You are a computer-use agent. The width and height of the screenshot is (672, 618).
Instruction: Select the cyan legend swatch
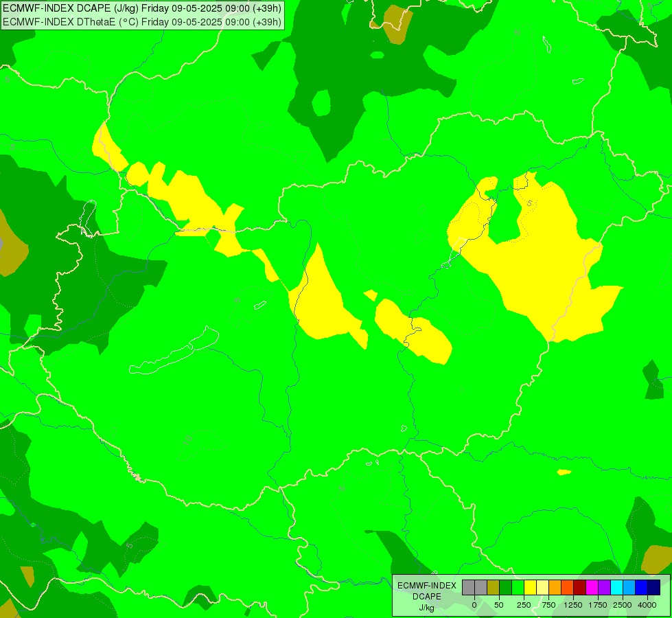(617, 588)
